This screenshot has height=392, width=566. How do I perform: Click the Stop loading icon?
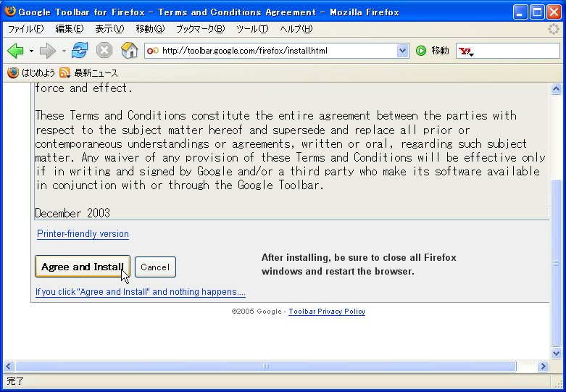[104, 51]
